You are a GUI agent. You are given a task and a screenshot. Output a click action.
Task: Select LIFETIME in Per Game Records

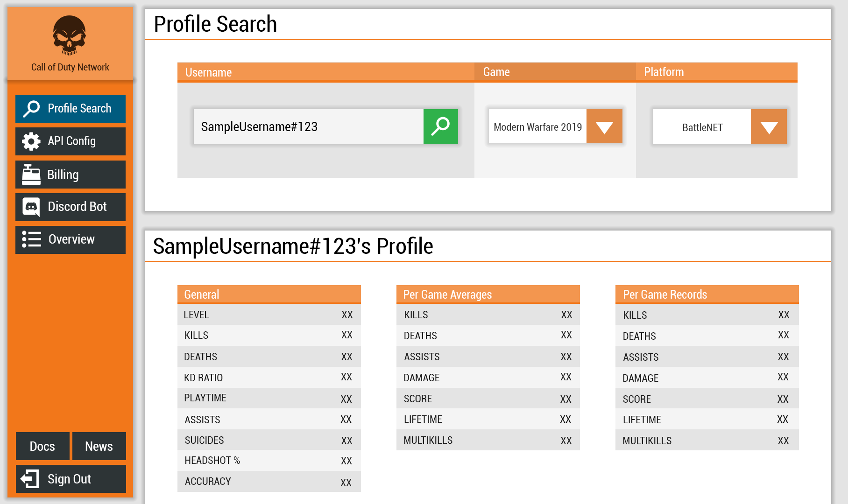coord(707,419)
